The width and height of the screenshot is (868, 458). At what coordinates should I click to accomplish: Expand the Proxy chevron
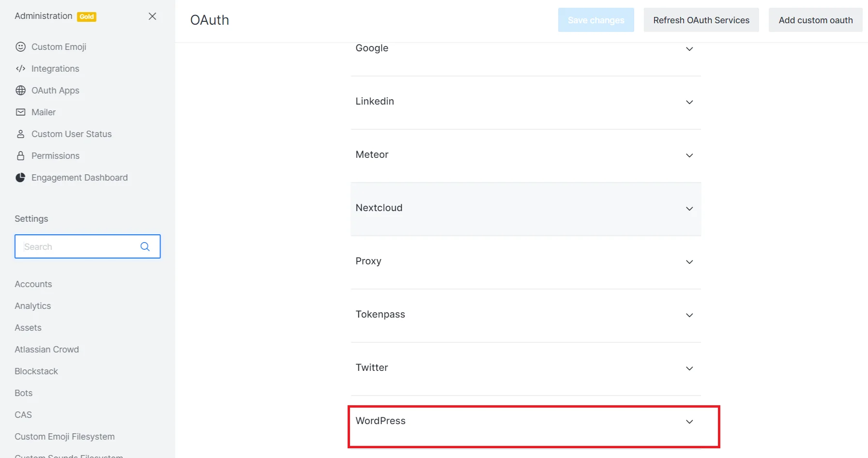[689, 261]
